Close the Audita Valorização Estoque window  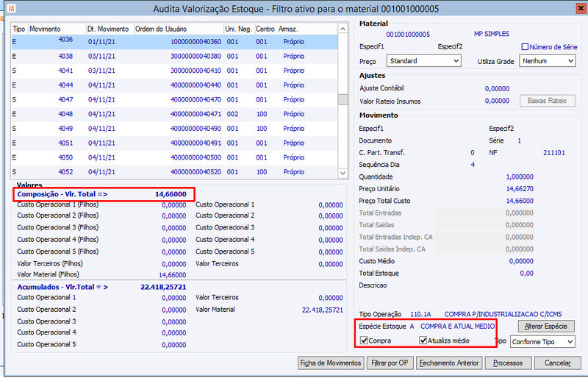click(x=581, y=8)
